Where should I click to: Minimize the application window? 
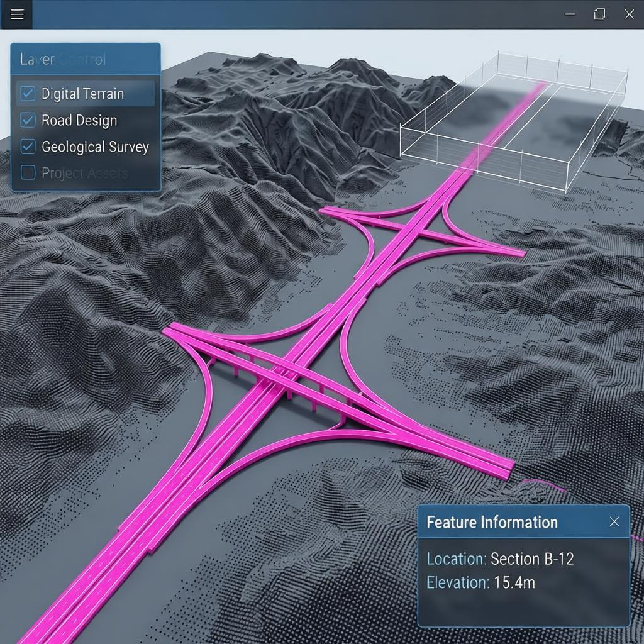tap(570, 14)
